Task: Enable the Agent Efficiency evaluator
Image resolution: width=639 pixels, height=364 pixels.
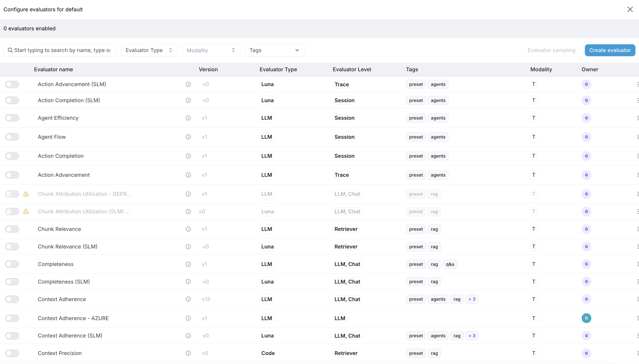Action: pyautogui.click(x=12, y=118)
